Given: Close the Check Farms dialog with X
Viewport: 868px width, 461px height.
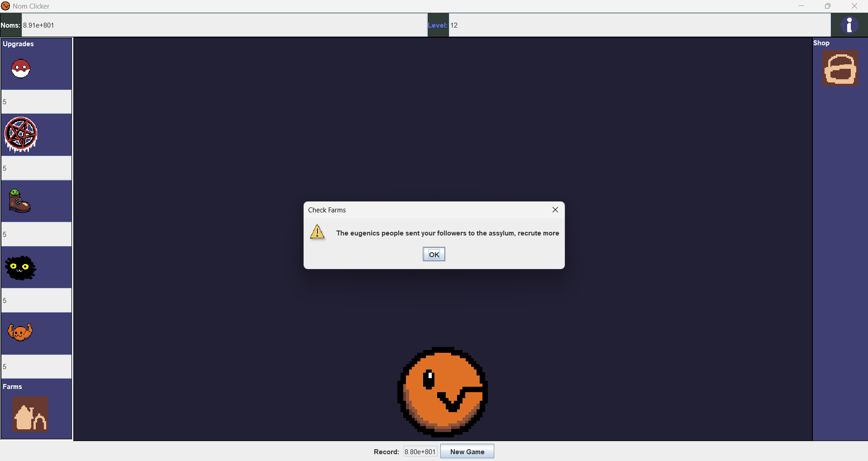Looking at the screenshot, I should pyautogui.click(x=555, y=210).
